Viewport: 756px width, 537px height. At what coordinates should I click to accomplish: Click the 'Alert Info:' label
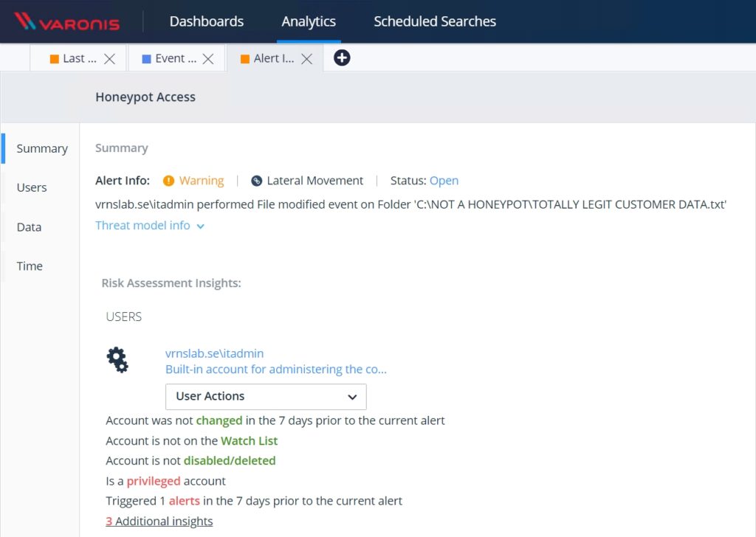123,181
